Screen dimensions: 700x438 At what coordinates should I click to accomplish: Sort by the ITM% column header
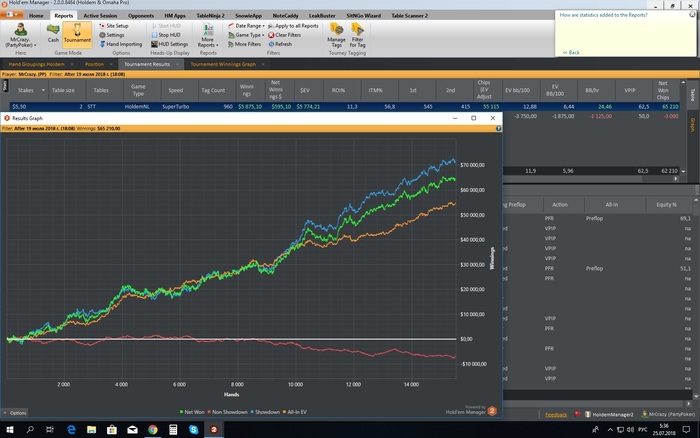[375, 90]
